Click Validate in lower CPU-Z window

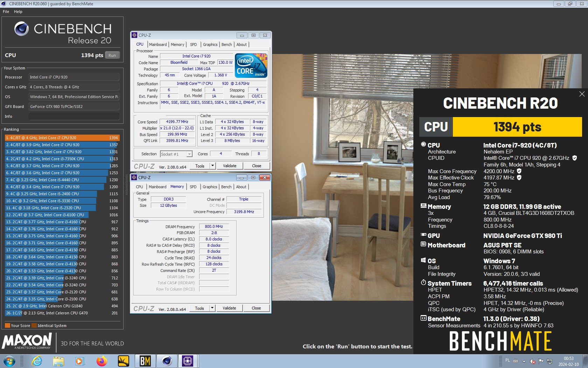pyautogui.click(x=229, y=308)
